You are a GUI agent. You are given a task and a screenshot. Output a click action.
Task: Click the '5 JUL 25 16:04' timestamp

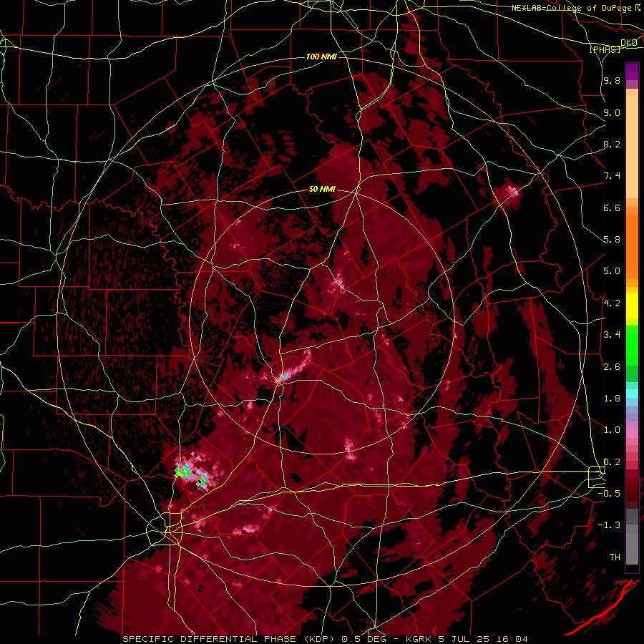[482, 639]
